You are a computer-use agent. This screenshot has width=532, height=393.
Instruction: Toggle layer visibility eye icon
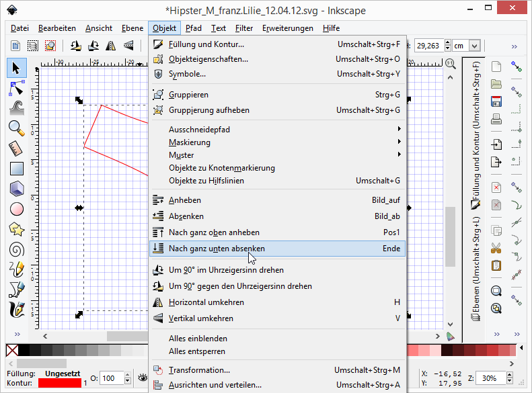[x=143, y=378]
